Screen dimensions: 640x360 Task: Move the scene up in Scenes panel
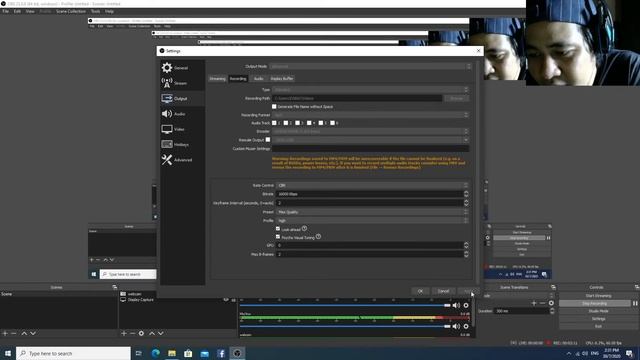click(24, 333)
